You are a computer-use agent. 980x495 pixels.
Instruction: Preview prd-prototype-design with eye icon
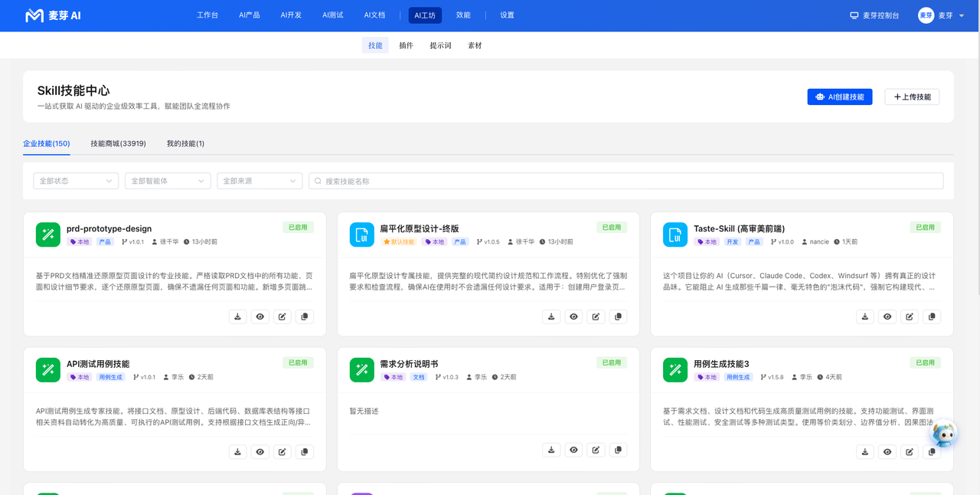[260, 316]
